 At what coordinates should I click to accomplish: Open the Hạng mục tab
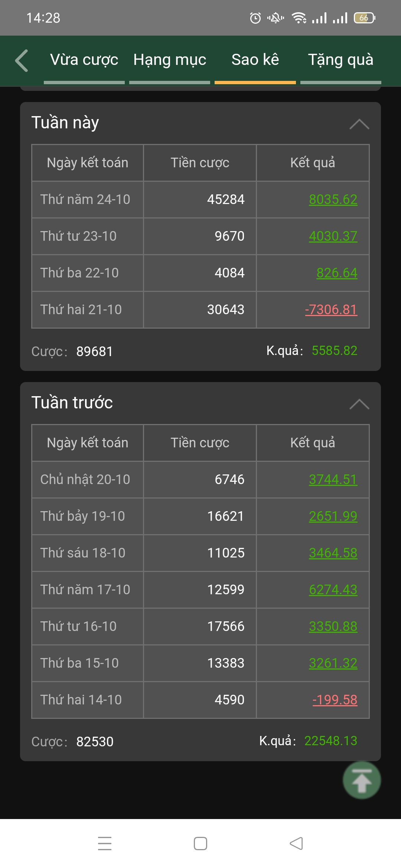(170, 60)
